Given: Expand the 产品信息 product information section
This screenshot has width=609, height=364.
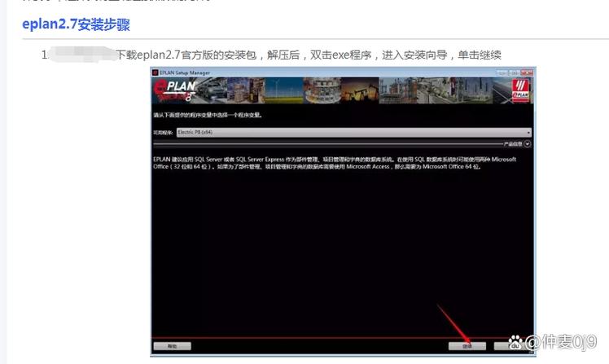Looking at the screenshot, I should (527, 144).
